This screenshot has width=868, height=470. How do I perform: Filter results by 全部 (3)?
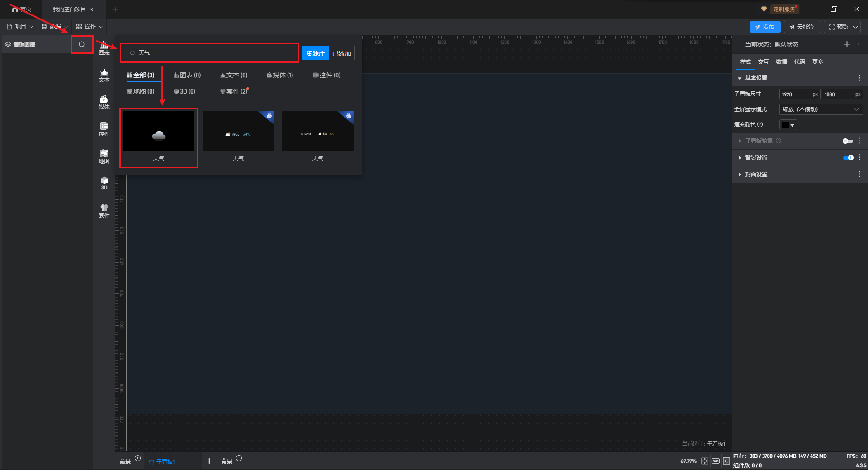141,75
